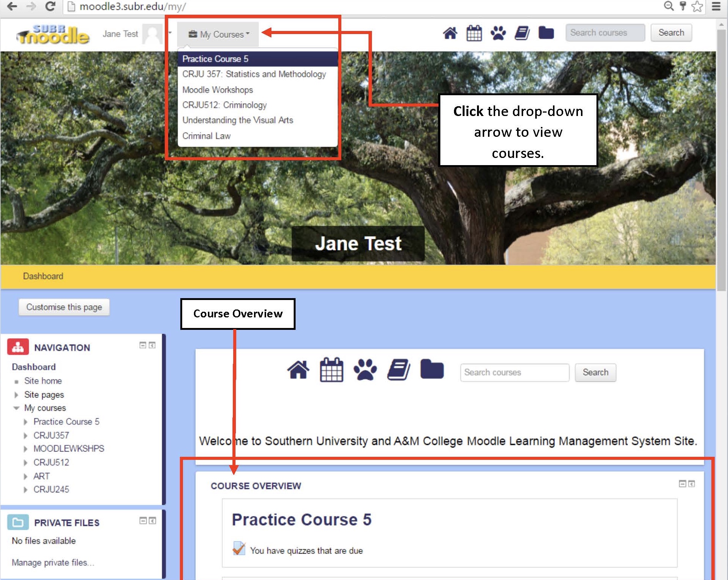Select Practice Course 5 in the menu
The width and height of the screenshot is (728, 580).
[258, 59]
